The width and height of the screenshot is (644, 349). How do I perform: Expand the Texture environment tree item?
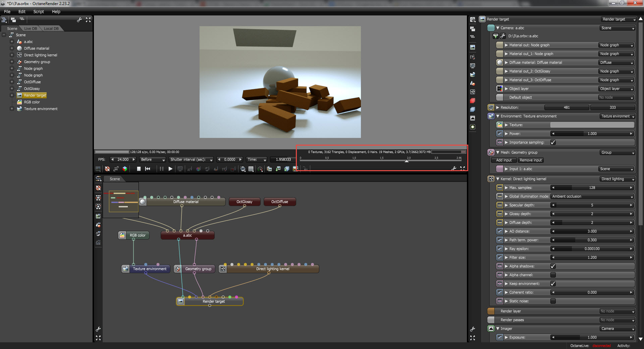12,109
